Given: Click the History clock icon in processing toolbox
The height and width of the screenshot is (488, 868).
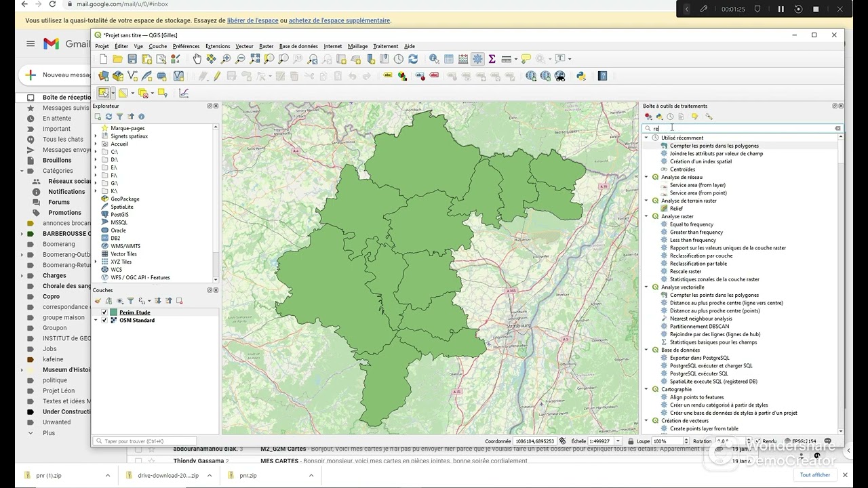Looking at the screenshot, I should 670,117.
